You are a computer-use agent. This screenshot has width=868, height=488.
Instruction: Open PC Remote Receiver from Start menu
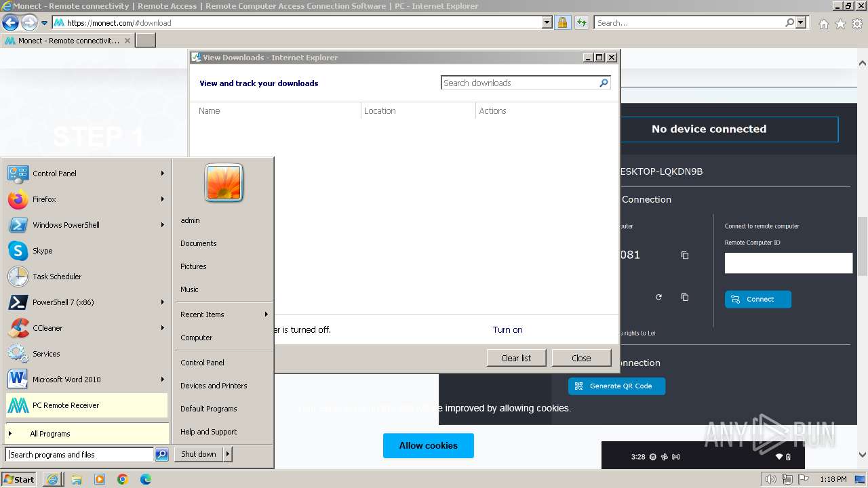click(87, 405)
